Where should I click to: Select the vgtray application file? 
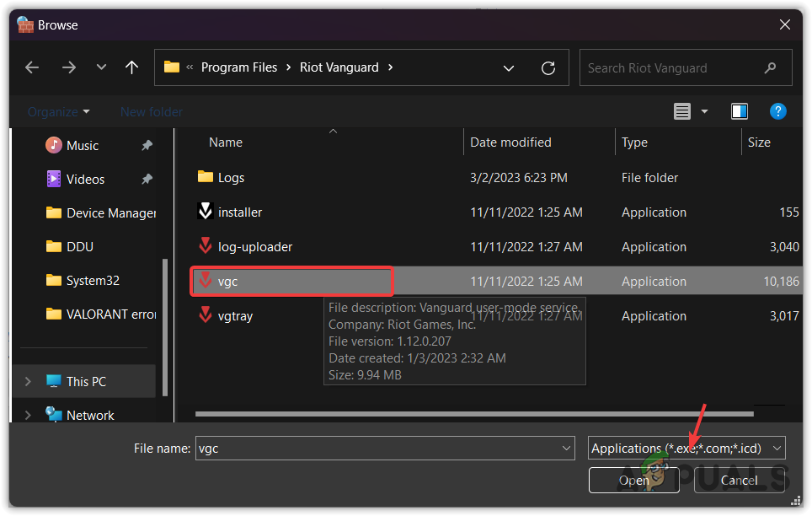coord(235,316)
